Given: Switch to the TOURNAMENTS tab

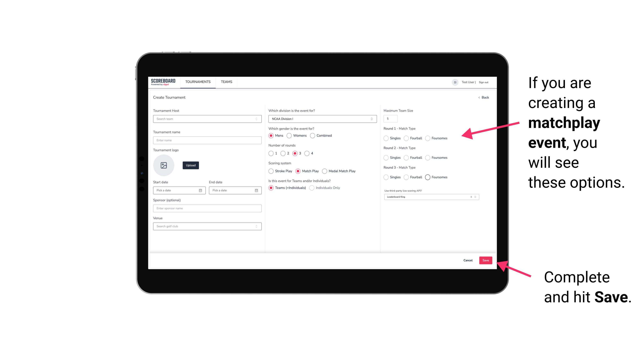Looking at the screenshot, I should click(197, 82).
